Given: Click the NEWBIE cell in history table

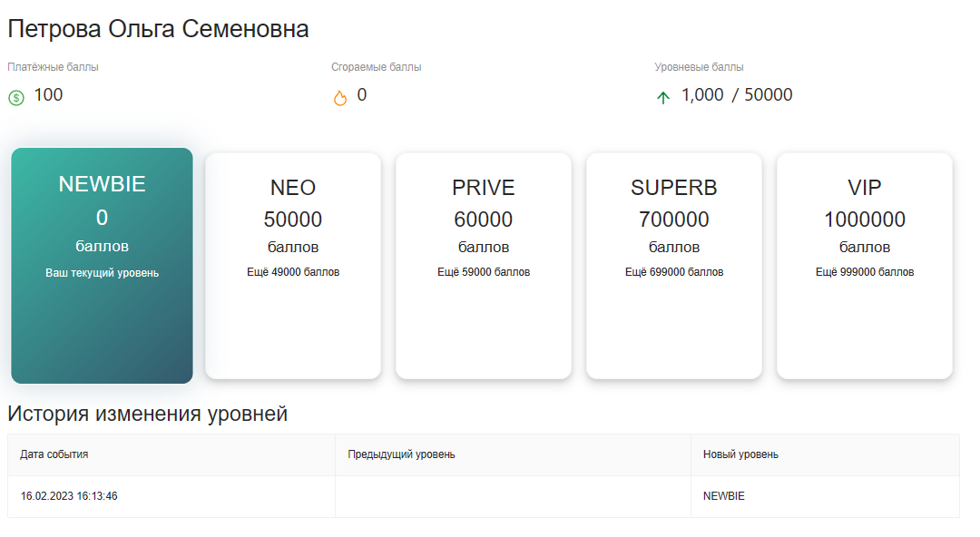Looking at the screenshot, I should pyautogui.click(x=724, y=496).
